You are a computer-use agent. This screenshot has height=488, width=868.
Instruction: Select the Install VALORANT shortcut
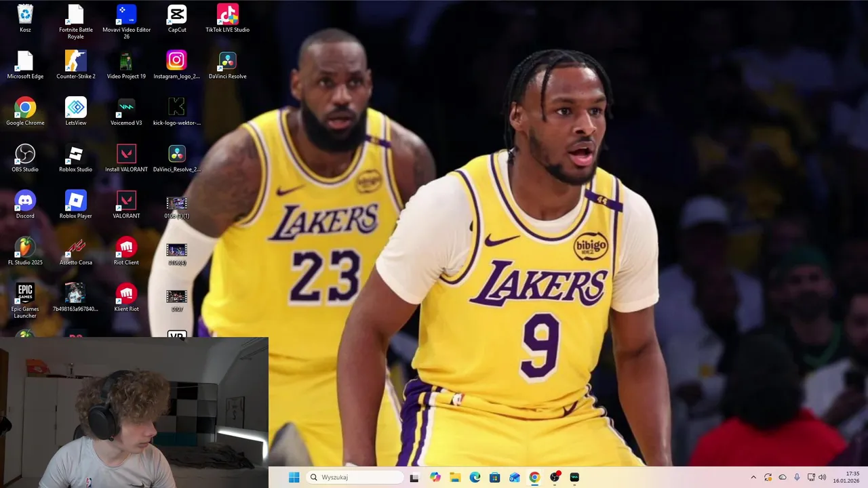click(x=126, y=159)
